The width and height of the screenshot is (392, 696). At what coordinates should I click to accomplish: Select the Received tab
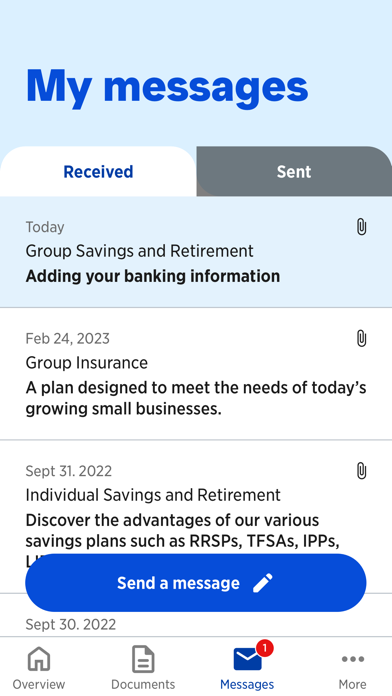[x=98, y=171]
